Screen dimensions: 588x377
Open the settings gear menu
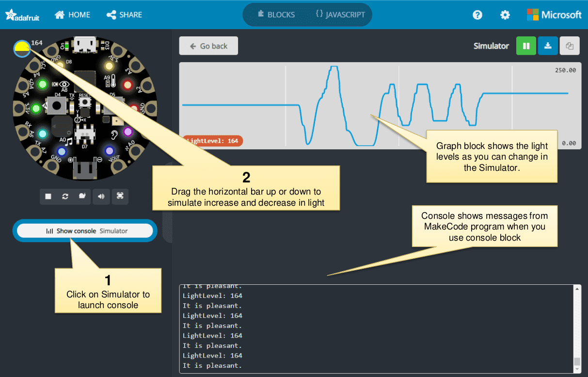point(505,15)
